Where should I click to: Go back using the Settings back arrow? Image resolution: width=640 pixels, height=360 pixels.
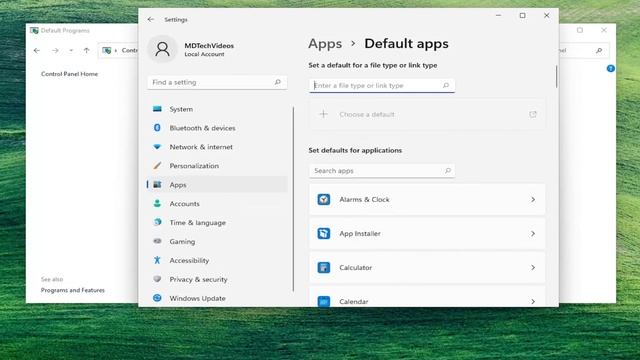click(151, 19)
